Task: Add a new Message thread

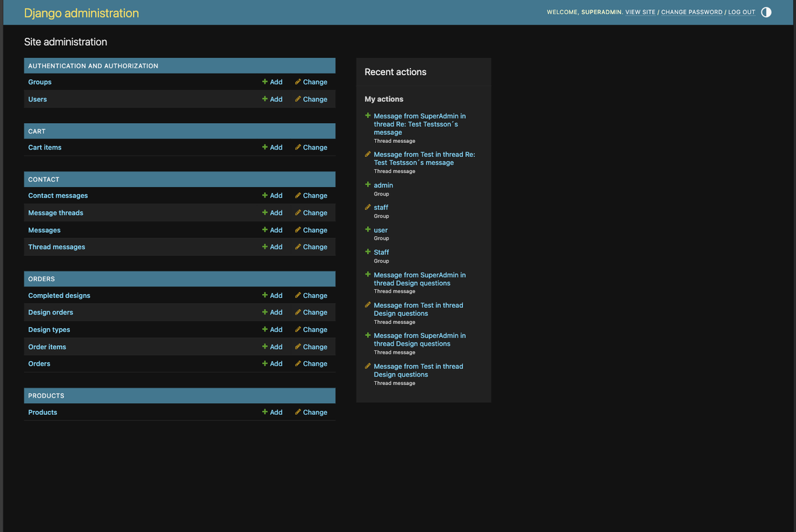Action: tap(272, 213)
